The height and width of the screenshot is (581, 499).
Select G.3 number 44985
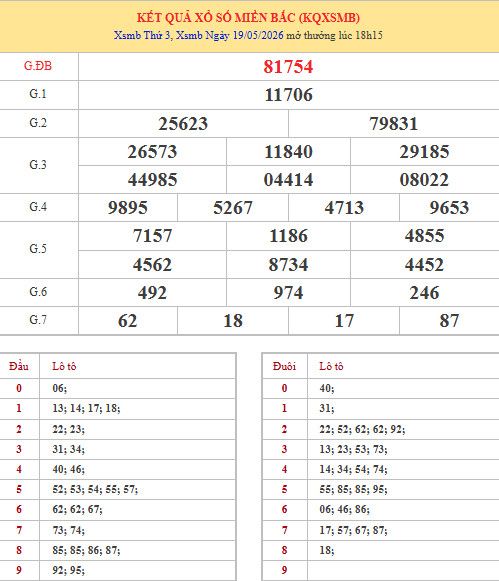pos(152,180)
